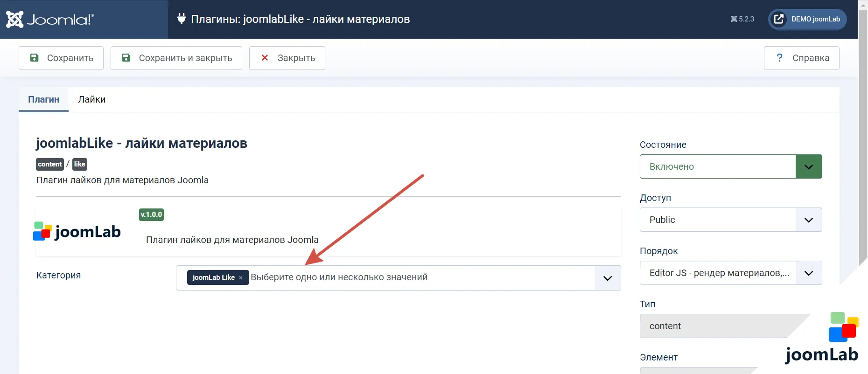The width and height of the screenshot is (868, 374).
Task: Click the Категория label
Action: (58, 275)
